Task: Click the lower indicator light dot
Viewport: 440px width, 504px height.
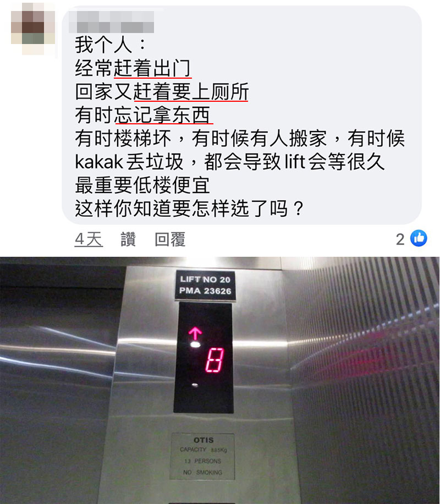Action: [195, 385]
